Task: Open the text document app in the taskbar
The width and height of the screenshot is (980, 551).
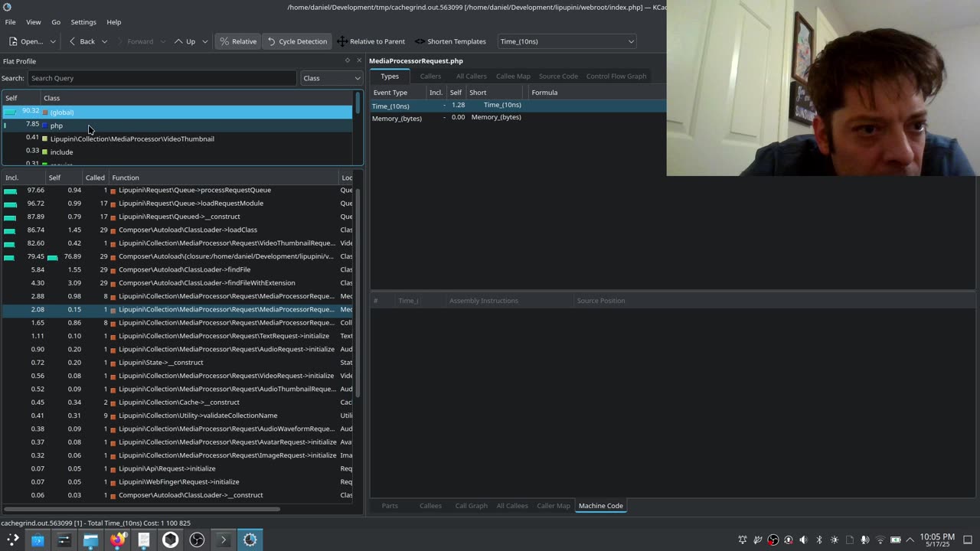Action: (144, 540)
